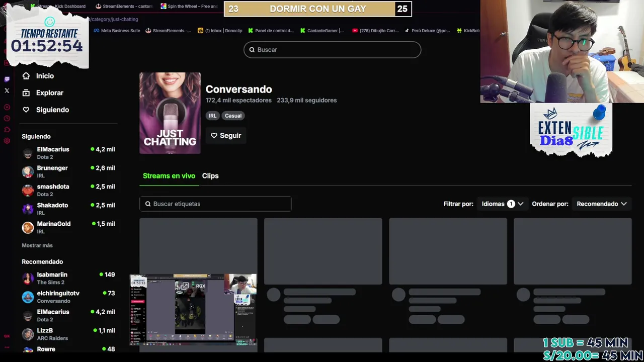Click the pop-out icon on mini preview
The image size is (644, 362).
click(185, 286)
